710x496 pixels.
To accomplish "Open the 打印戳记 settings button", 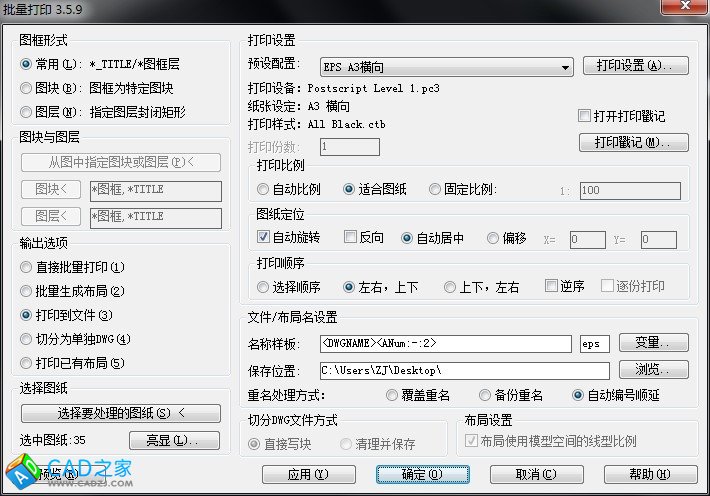I will (x=636, y=143).
